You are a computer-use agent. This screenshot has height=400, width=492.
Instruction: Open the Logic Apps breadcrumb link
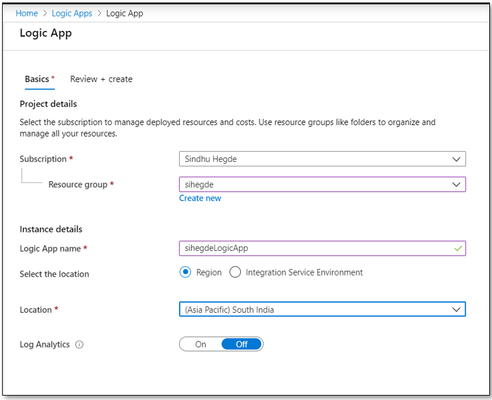pos(72,13)
